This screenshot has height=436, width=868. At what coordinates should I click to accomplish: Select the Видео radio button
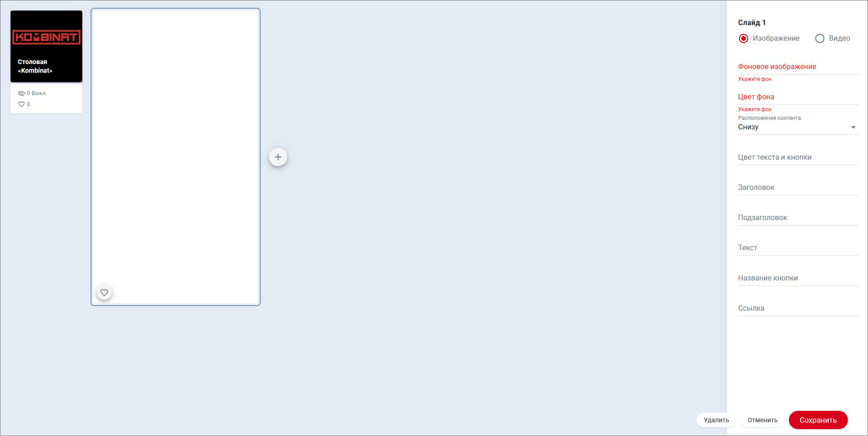820,38
